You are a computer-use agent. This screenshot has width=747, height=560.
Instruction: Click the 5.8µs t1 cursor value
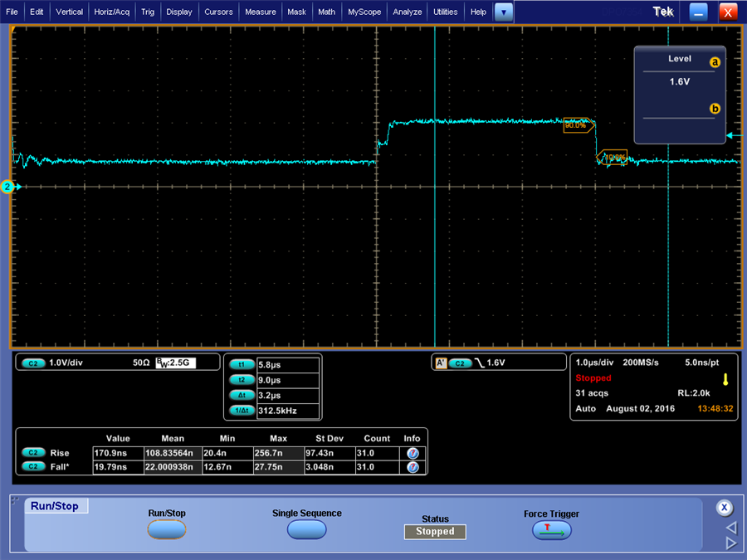(288, 365)
